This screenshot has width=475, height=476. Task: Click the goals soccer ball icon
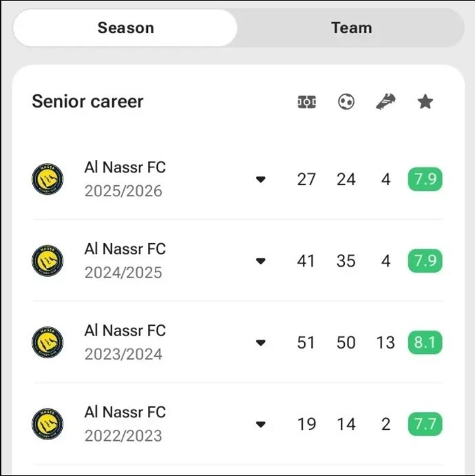click(x=346, y=102)
